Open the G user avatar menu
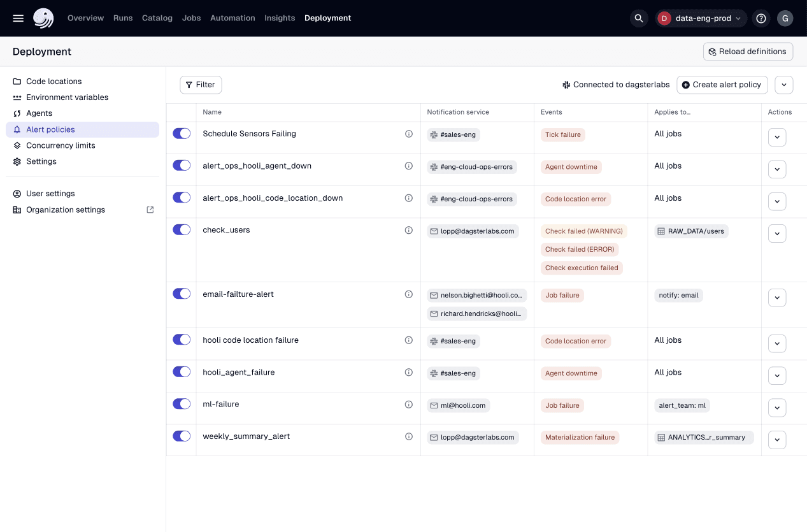Screen dimensions: 807x532 pyautogui.click(x=785, y=18)
